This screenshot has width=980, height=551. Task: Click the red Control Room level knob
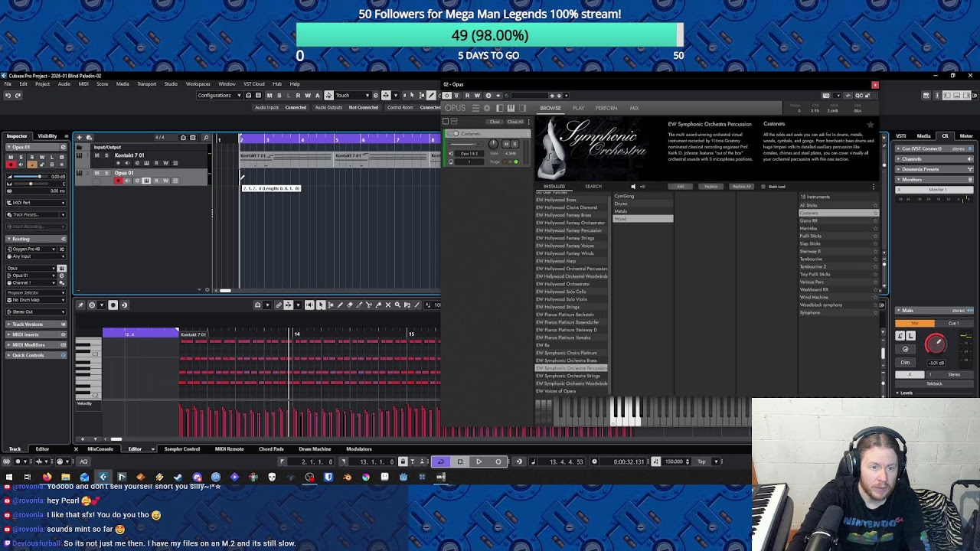click(935, 344)
